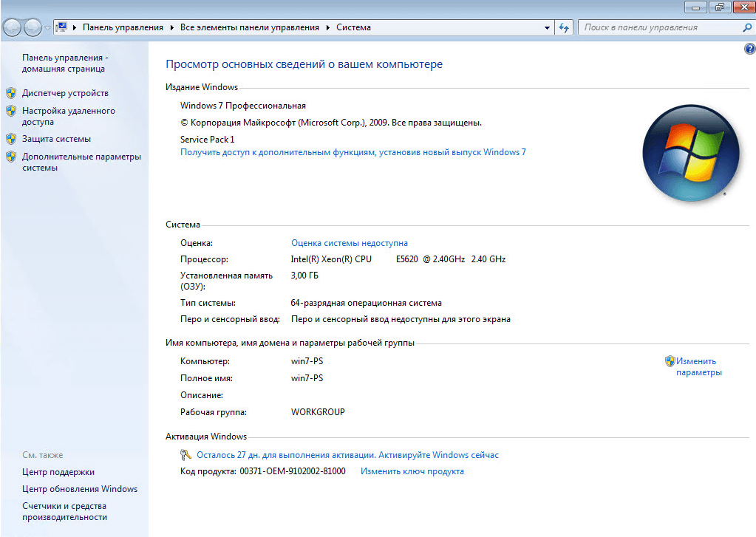Click the key icon in the Windows activation section
The height and width of the screenshot is (537, 756).
186,455
